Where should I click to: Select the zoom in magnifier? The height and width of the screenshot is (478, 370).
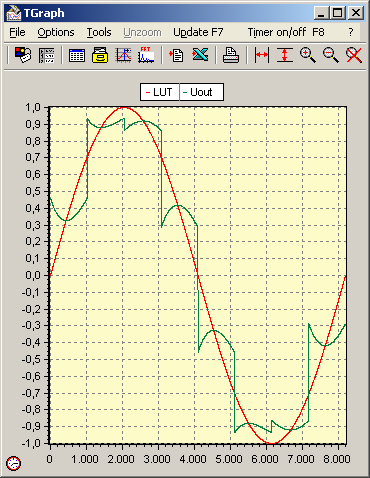point(308,55)
